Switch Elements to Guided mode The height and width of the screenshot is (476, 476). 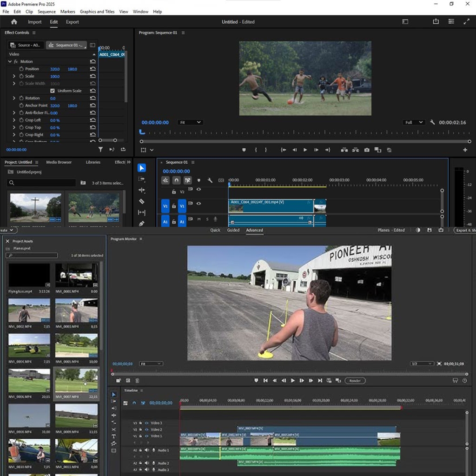point(233,230)
